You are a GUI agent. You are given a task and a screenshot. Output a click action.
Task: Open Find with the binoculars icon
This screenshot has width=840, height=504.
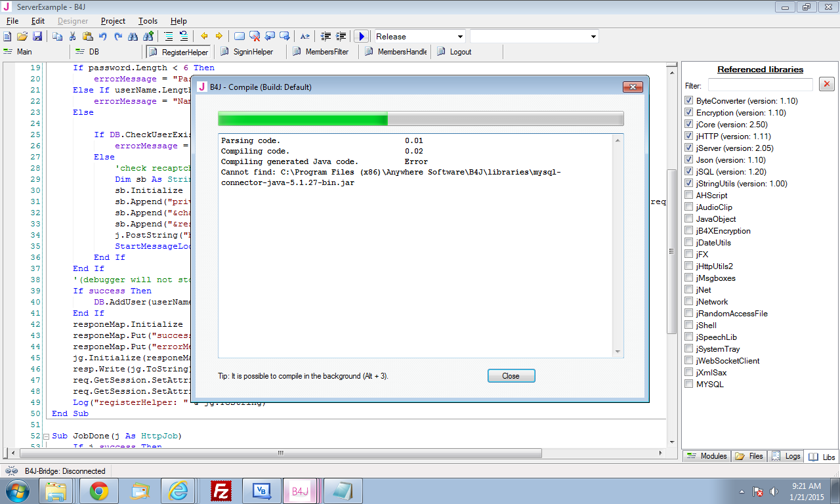(x=133, y=37)
